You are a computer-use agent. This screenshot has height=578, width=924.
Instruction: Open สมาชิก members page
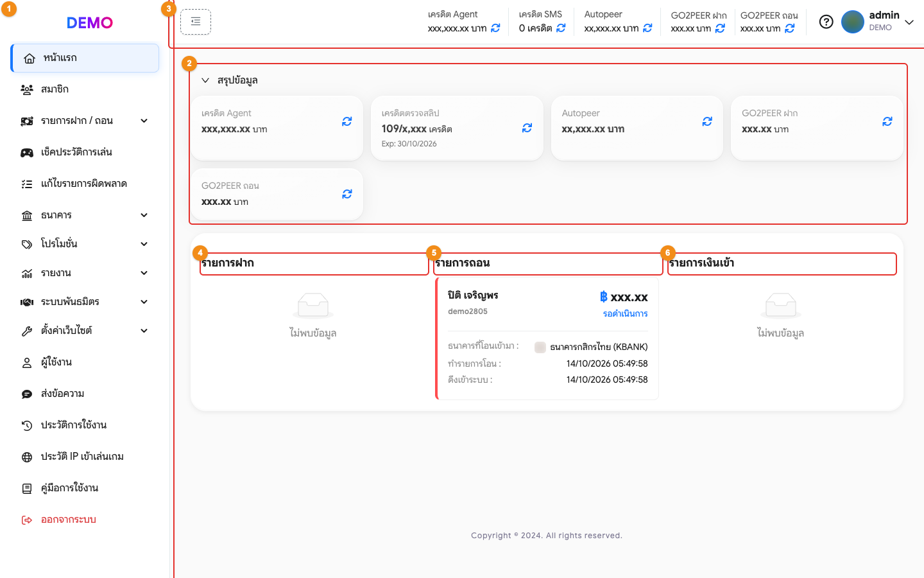[85, 89]
